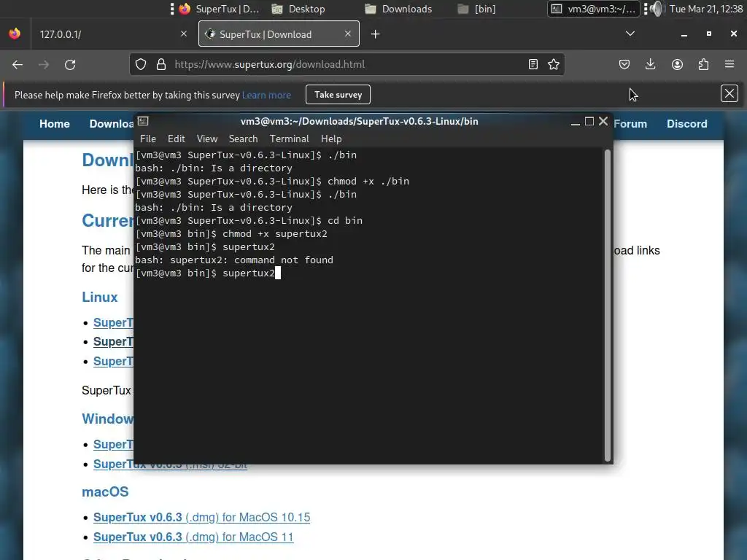The image size is (747, 560).
Task: Click the forward navigation arrow
Action: coord(44,65)
